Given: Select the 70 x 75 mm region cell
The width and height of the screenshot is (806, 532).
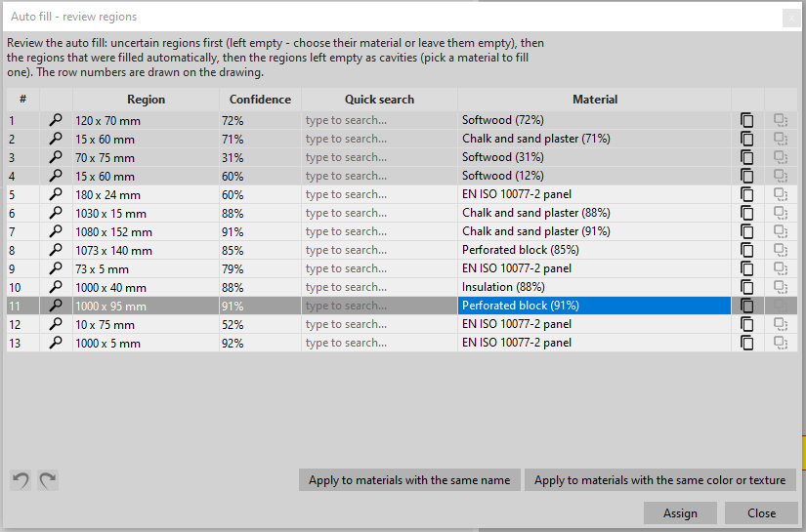Looking at the screenshot, I should point(146,157).
